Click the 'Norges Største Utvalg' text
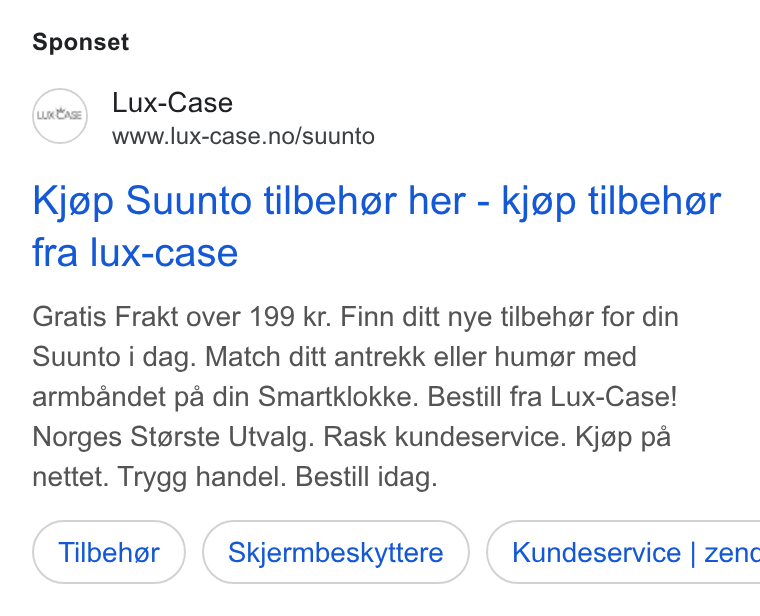The image size is (760, 616). coord(174,437)
